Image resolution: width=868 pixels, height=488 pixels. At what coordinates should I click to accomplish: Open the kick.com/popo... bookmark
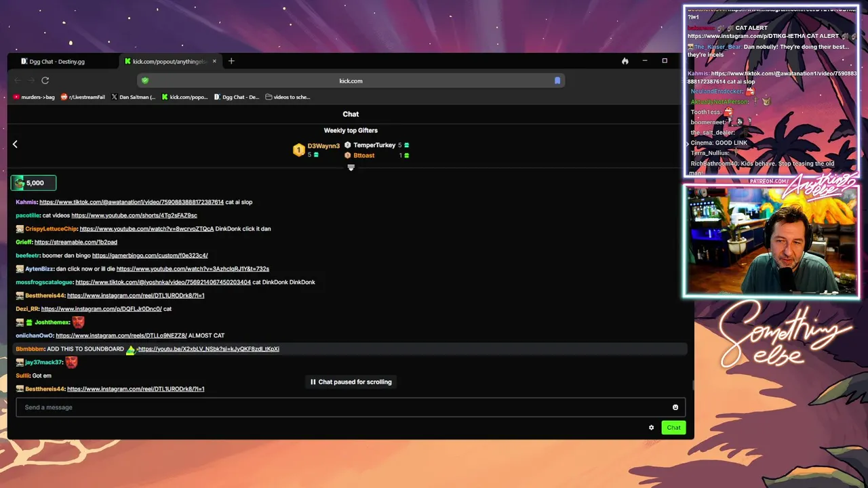[184, 97]
